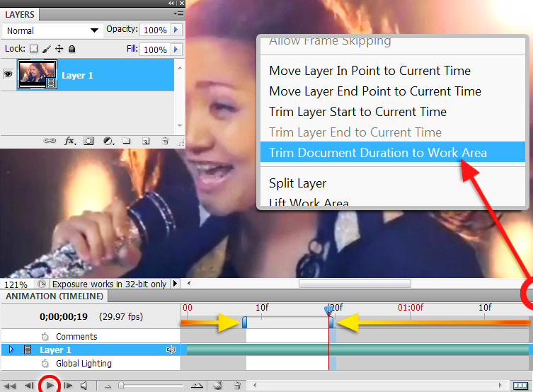Image resolution: width=533 pixels, height=392 pixels.
Task: Add a layer mask
Action: click(x=88, y=141)
